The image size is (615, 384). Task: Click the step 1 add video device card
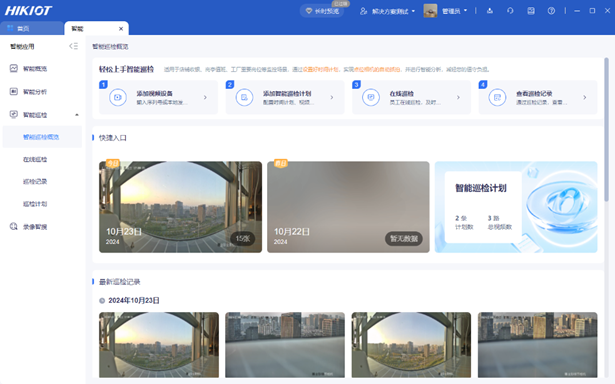158,97
